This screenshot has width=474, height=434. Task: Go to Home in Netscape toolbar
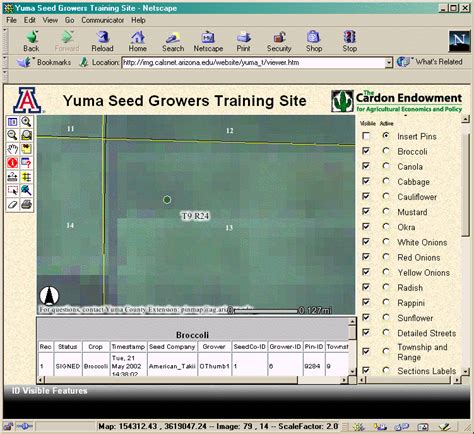tap(138, 41)
